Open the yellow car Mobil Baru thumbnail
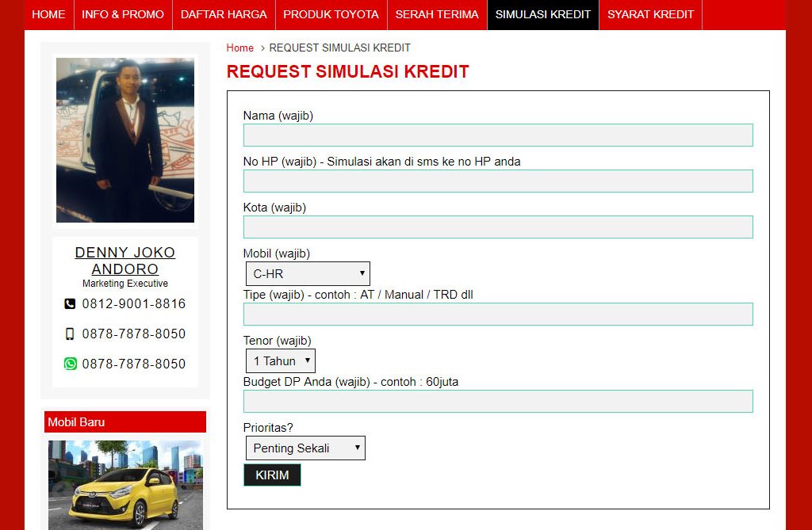The width and height of the screenshot is (812, 530). pyautogui.click(x=125, y=485)
